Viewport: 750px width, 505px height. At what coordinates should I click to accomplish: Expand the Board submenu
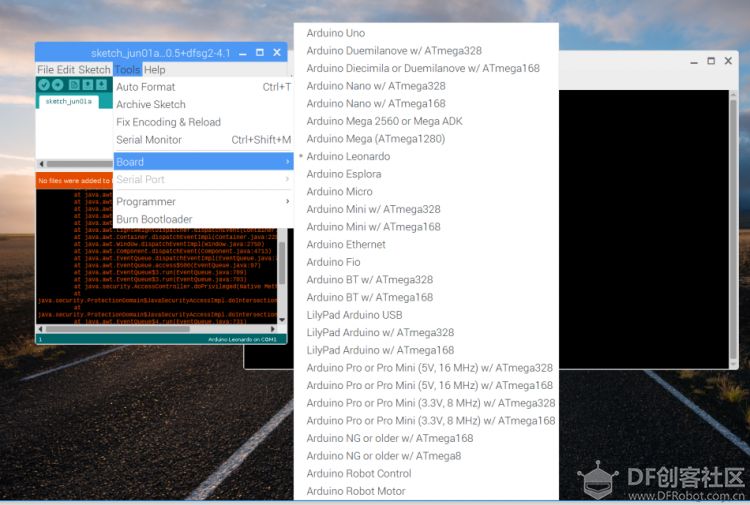pos(203,162)
